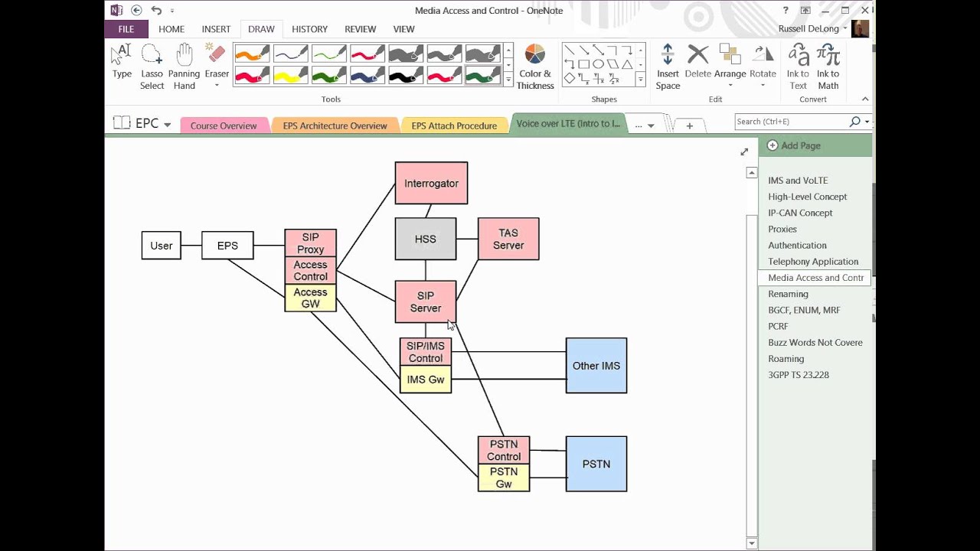Select the yellow highlighter pen
The image size is (980, 551).
coord(290,75)
